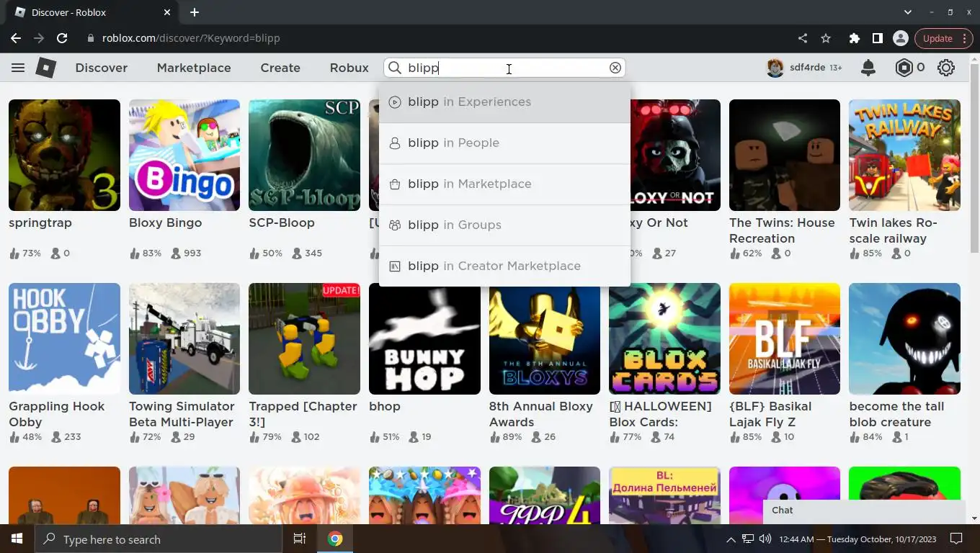Select blipp in People suggestion
This screenshot has height=553, width=980.
coord(504,143)
